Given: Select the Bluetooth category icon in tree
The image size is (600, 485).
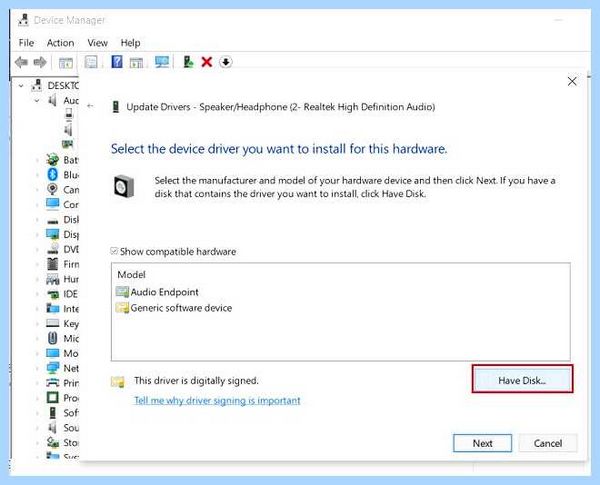Looking at the screenshot, I should [x=52, y=175].
